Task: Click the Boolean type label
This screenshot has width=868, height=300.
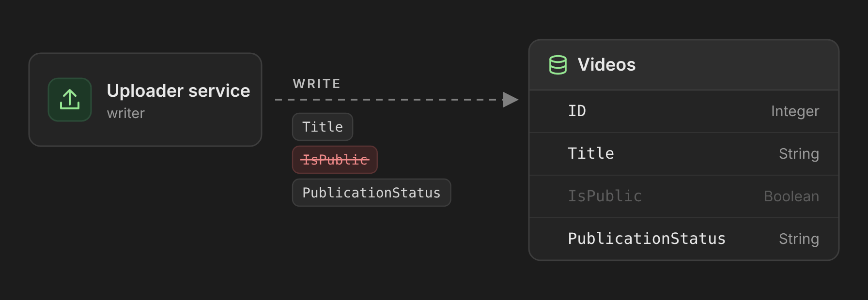Action: (791, 196)
